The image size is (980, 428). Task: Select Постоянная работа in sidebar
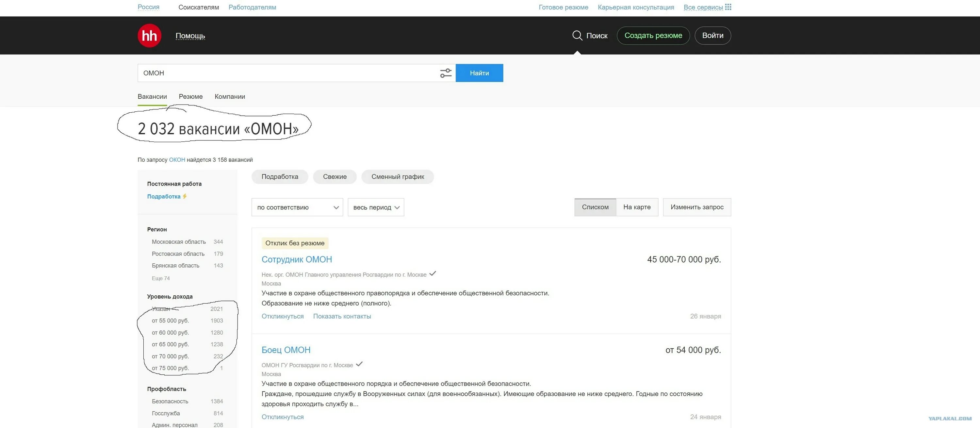[x=174, y=184]
